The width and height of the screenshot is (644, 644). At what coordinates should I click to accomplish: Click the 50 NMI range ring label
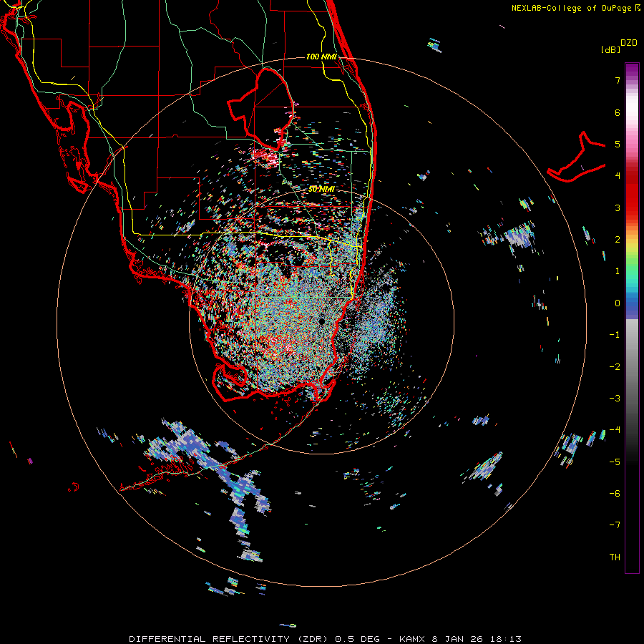point(321,189)
